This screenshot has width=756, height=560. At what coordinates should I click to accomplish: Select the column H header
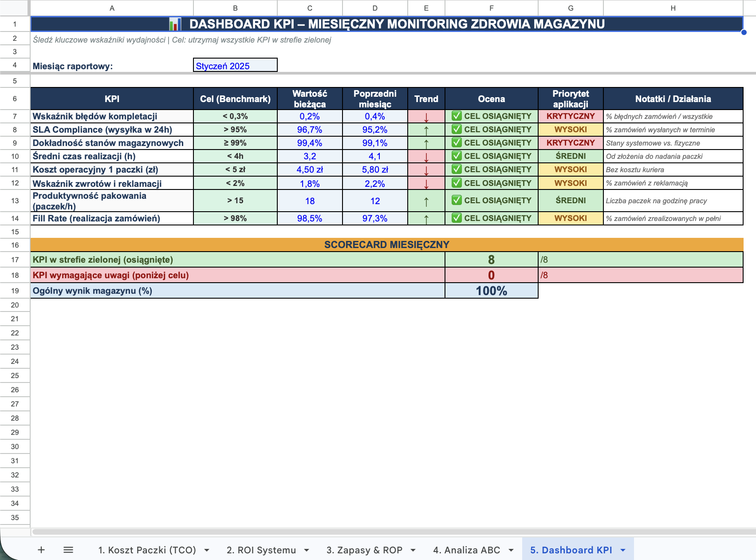click(x=673, y=8)
